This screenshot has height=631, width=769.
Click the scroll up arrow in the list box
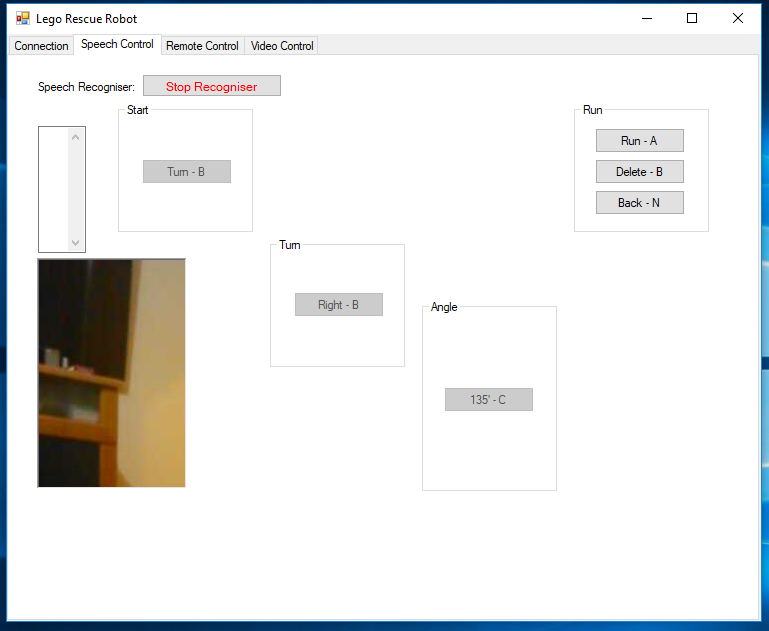click(75, 137)
